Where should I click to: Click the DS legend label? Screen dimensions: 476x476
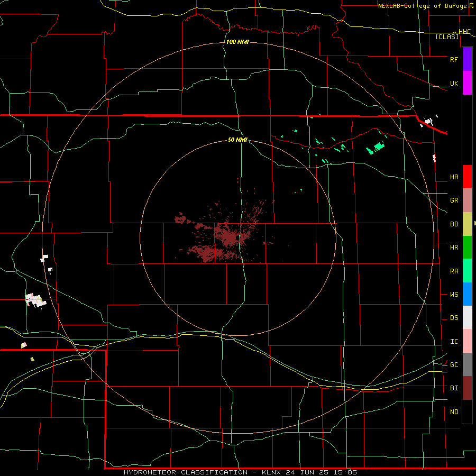tap(454, 318)
